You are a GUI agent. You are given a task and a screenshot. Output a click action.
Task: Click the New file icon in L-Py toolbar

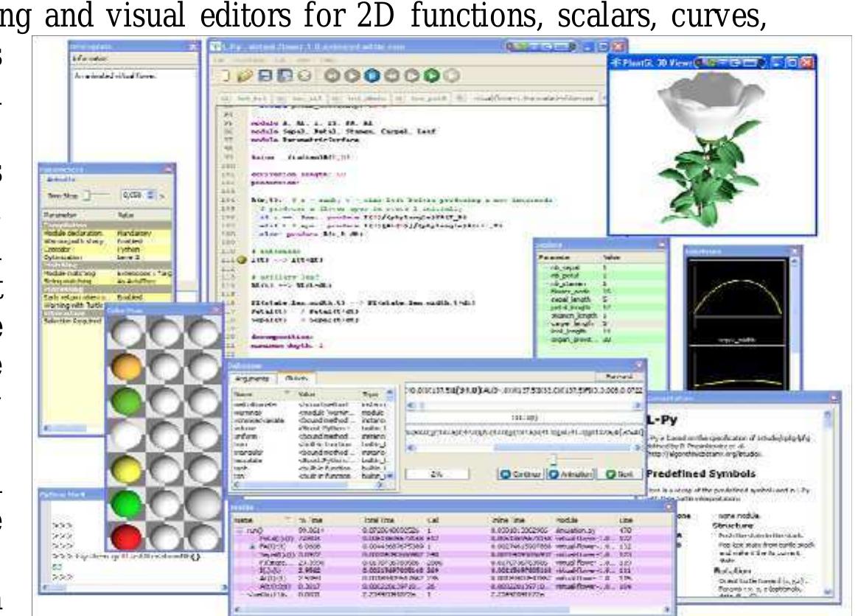(x=224, y=75)
